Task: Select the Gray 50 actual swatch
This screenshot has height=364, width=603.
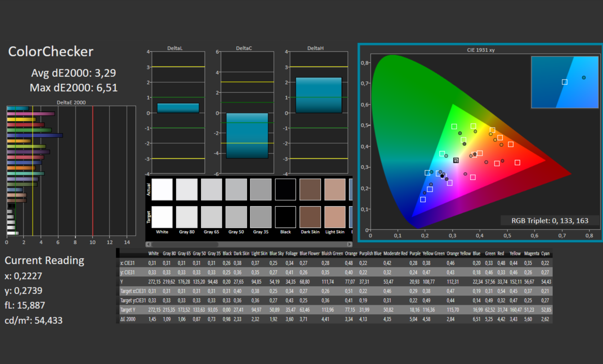Action: 236,189
